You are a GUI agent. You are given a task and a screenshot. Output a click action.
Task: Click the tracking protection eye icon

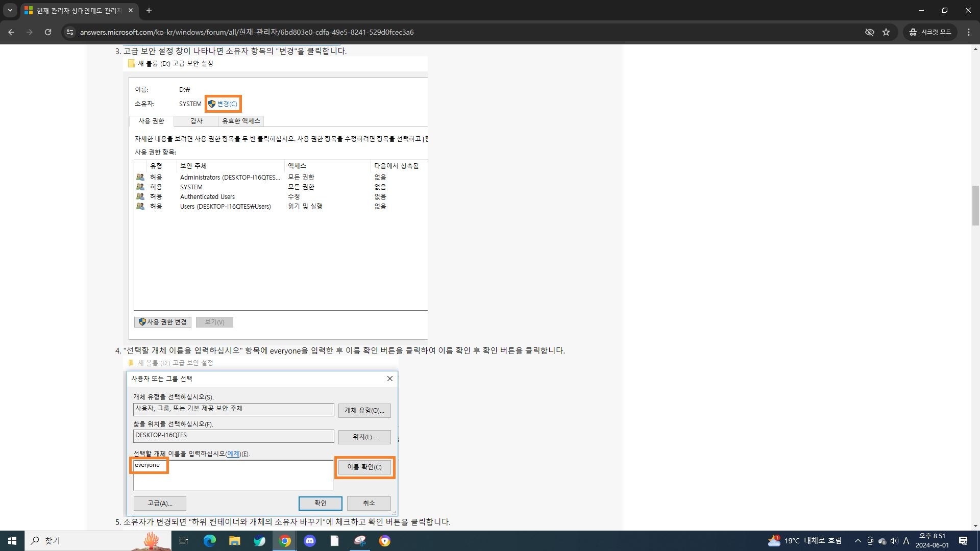coord(869,32)
